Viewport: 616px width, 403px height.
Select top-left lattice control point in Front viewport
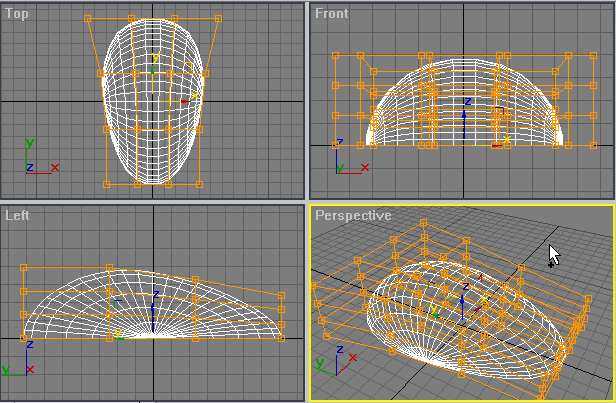336,56
